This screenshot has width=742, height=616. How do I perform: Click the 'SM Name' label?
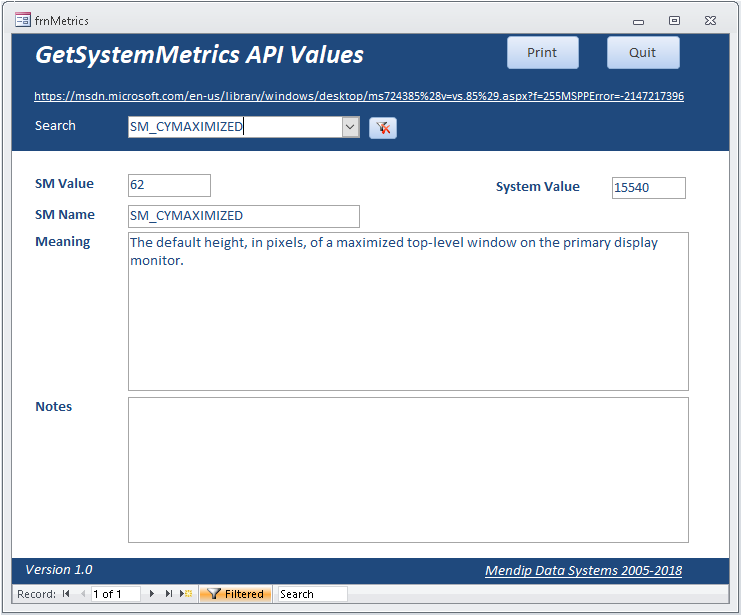(x=65, y=215)
